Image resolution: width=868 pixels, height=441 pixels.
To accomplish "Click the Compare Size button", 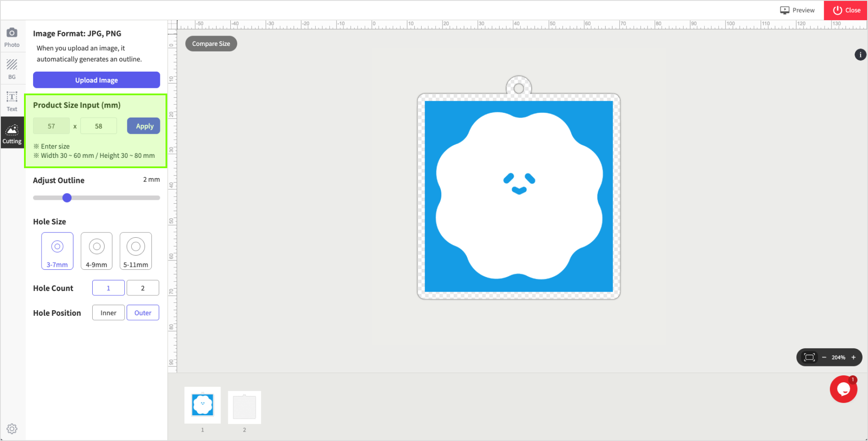I will 211,44.
